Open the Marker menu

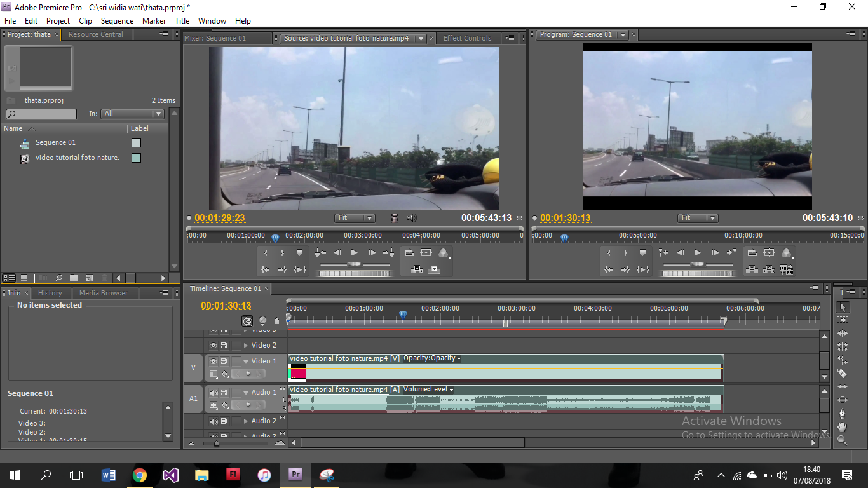pyautogui.click(x=154, y=21)
